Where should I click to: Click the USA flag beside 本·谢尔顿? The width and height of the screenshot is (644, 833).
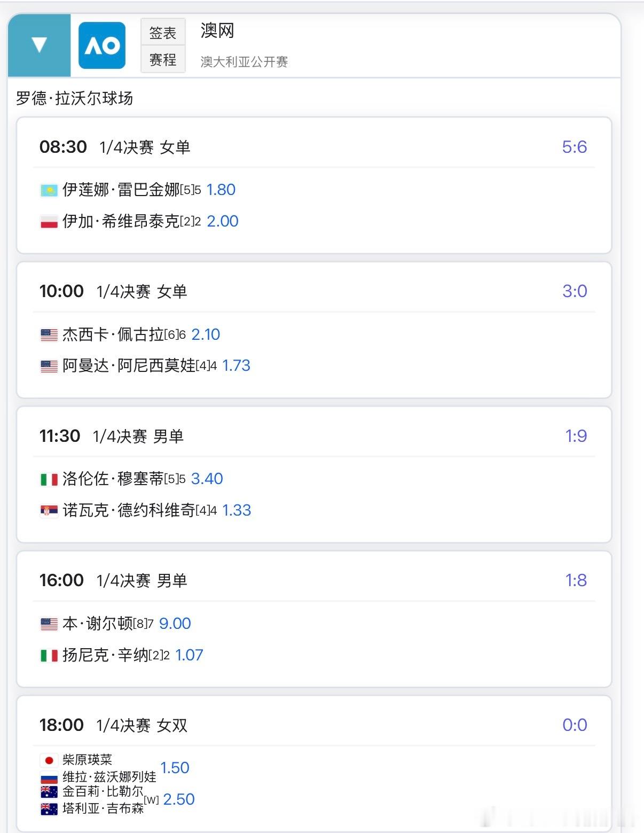tap(49, 624)
